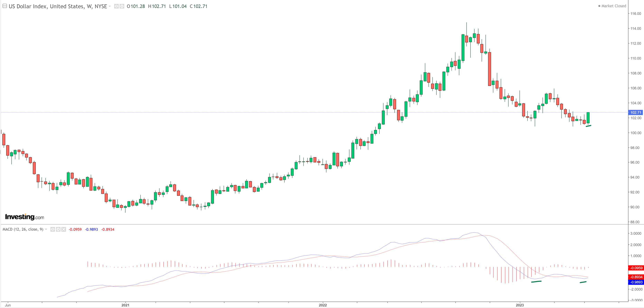
Task: Open the US Dollar Index symbol dropdown arrow
Action: [110, 6]
